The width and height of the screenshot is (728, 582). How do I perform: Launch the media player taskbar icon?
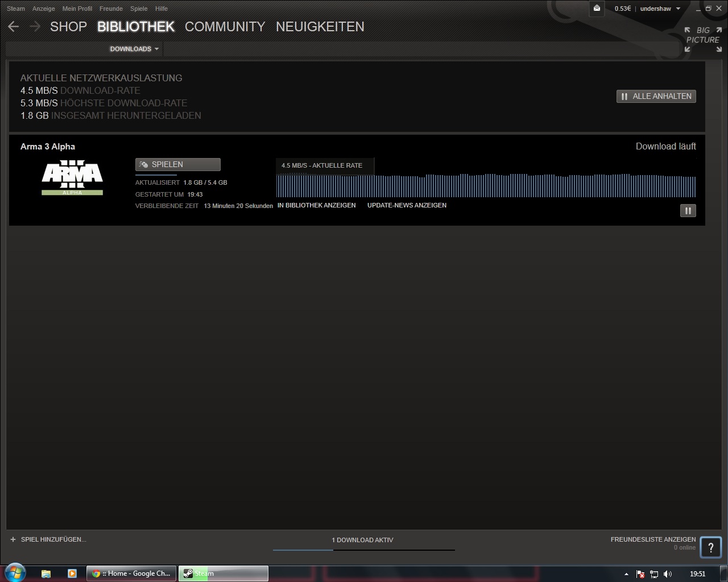coord(72,573)
